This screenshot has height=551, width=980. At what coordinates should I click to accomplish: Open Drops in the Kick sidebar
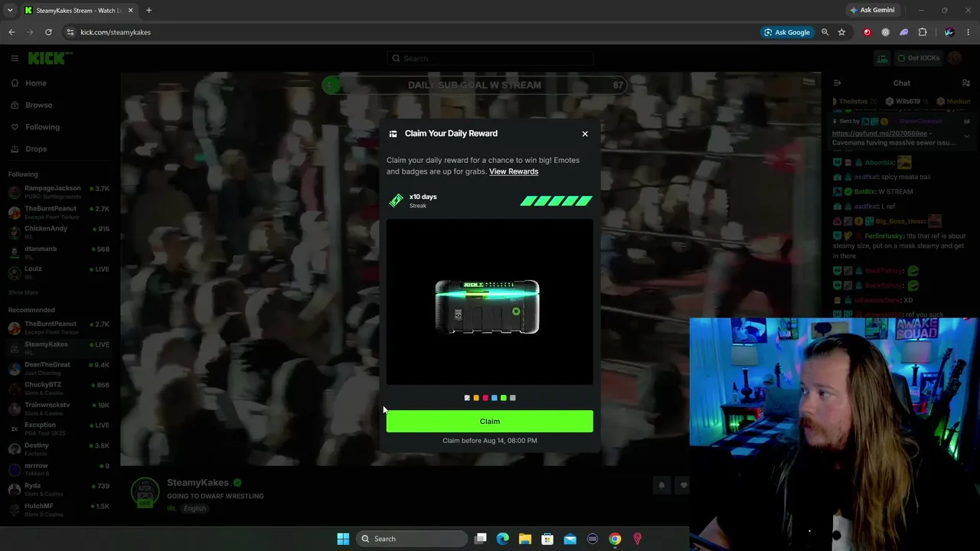click(x=36, y=149)
